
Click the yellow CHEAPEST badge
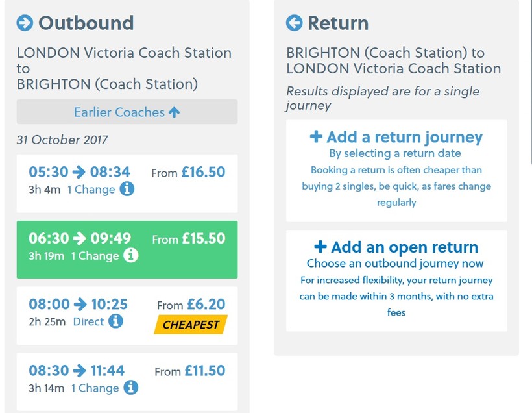[x=191, y=325]
